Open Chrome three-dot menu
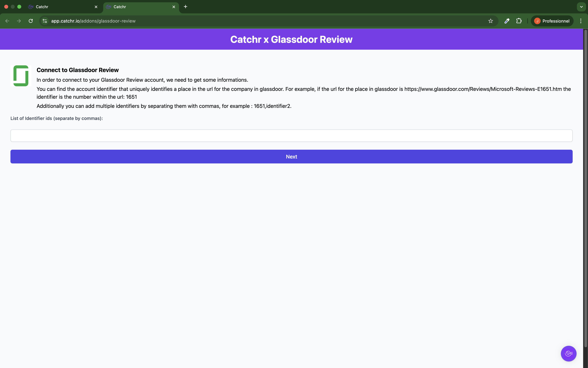 (581, 21)
